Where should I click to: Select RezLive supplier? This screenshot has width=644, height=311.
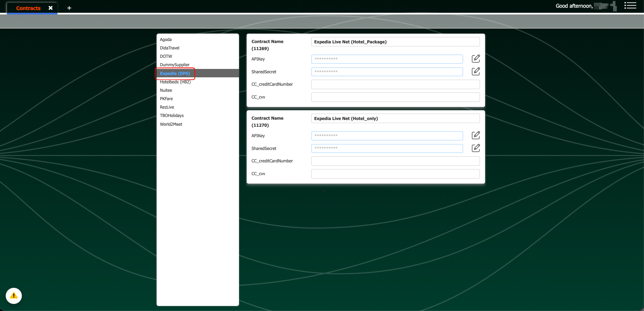[198, 107]
